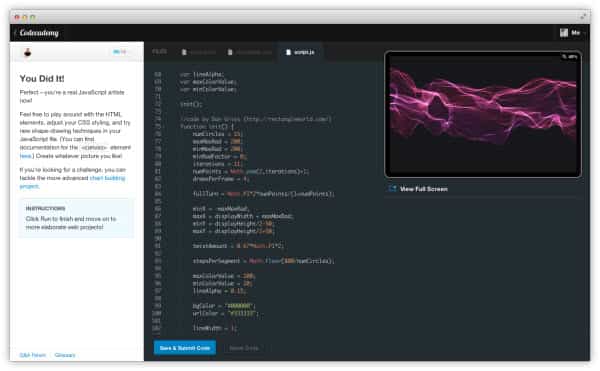This screenshot has height=371, width=600.
Task: Click the file icon of the second file tab
Action: tap(230, 52)
